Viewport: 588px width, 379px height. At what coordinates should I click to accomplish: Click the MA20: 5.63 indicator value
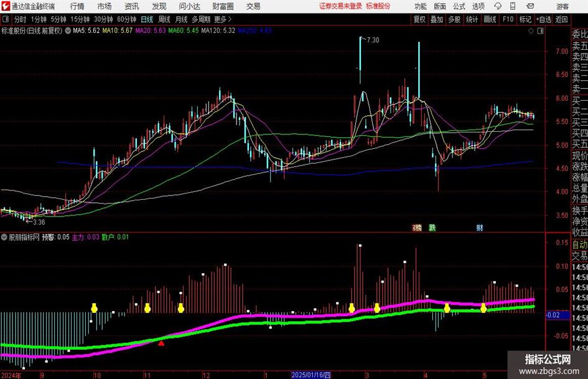[151, 30]
